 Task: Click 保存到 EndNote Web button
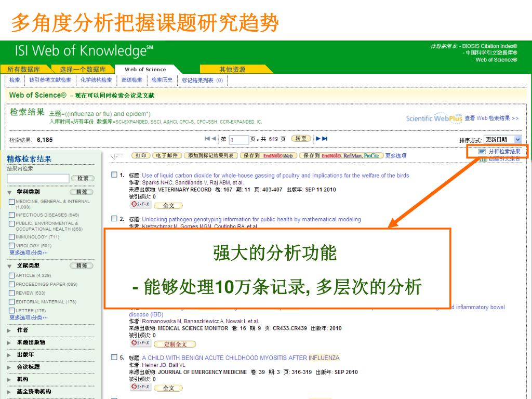(x=269, y=155)
